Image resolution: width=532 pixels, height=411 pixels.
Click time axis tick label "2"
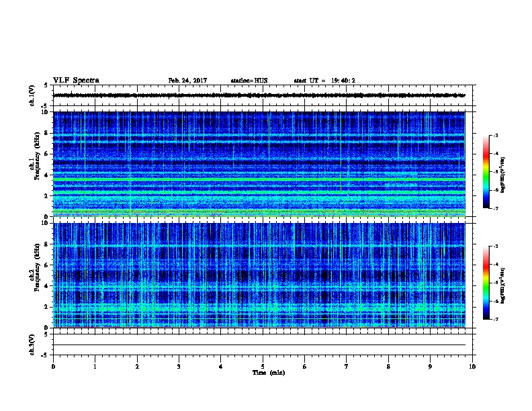tap(137, 367)
